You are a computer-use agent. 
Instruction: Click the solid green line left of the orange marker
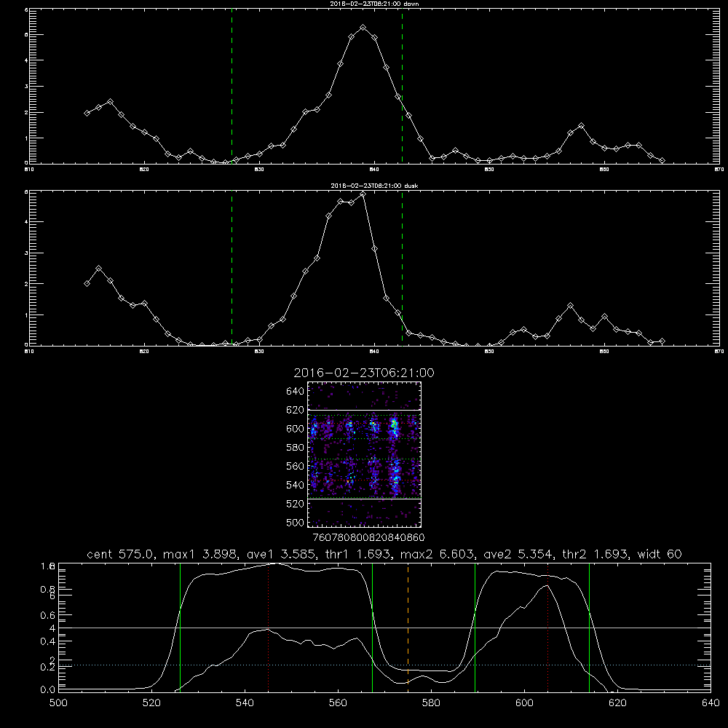point(372,627)
